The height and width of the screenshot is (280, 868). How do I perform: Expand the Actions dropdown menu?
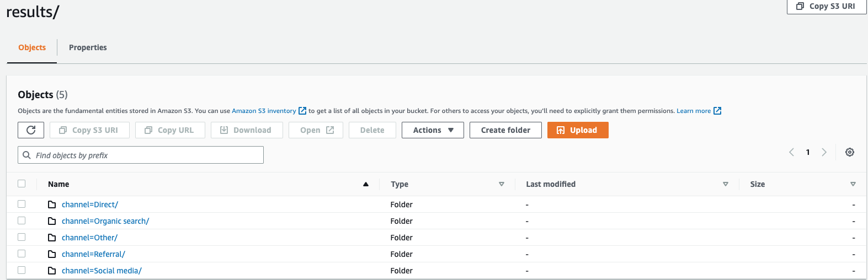pos(433,130)
